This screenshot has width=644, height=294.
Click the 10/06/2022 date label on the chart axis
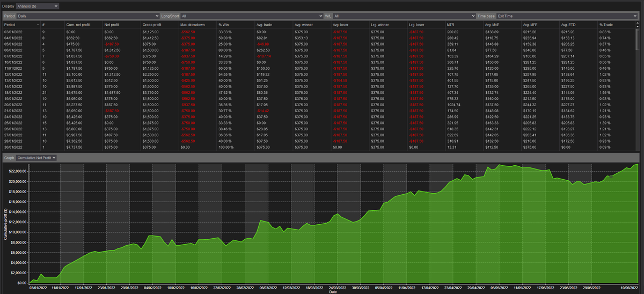click(630, 287)
